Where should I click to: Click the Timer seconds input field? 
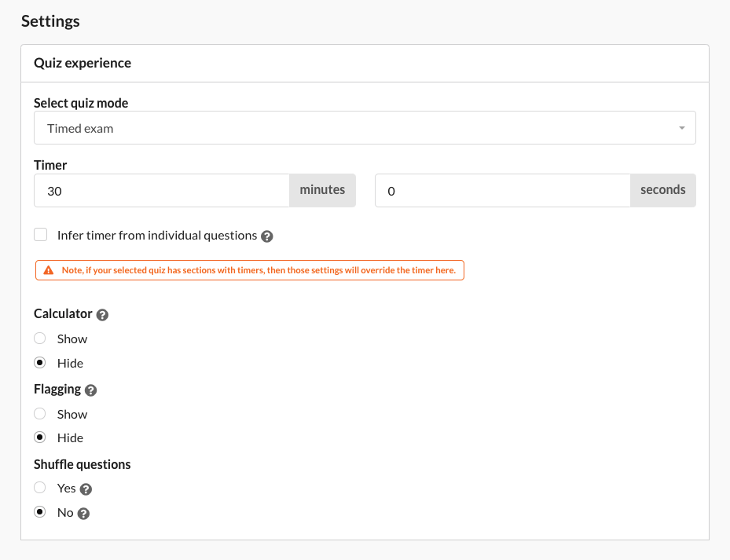[x=503, y=190]
